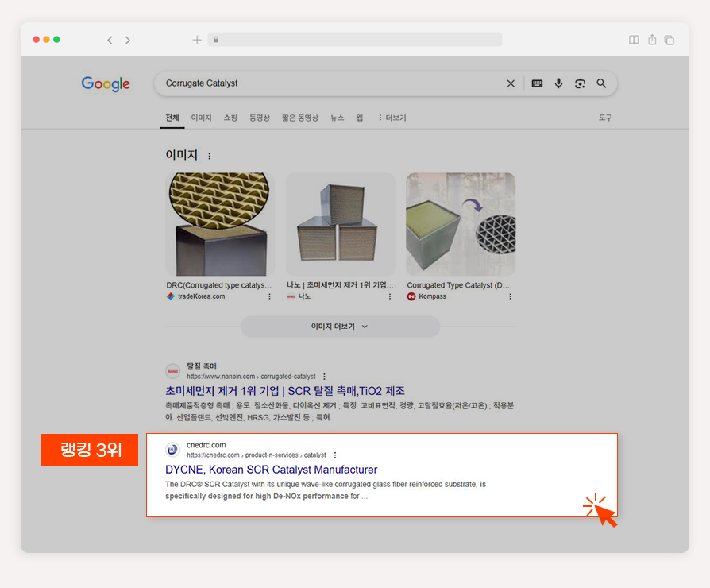This screenshot has height=588, width=710.
Task: Click the nanoin site favicon
Action: pyautogui.click(x=172, y=371)
